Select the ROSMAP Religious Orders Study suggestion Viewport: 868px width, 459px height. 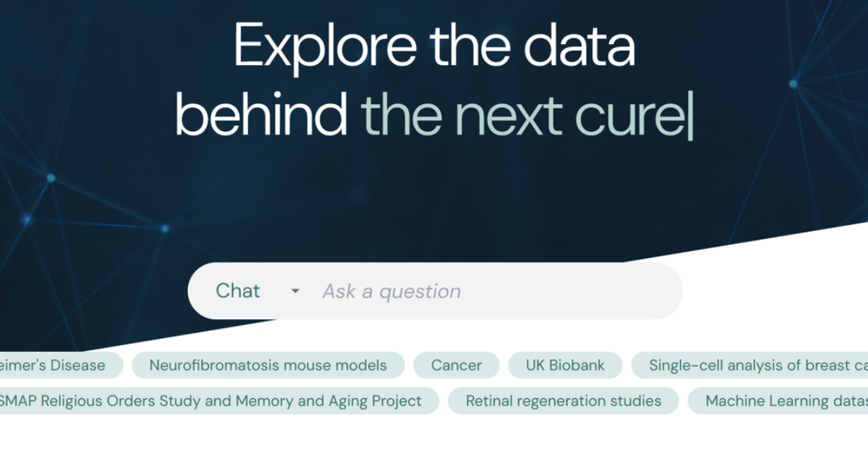[x=210, y=400]
